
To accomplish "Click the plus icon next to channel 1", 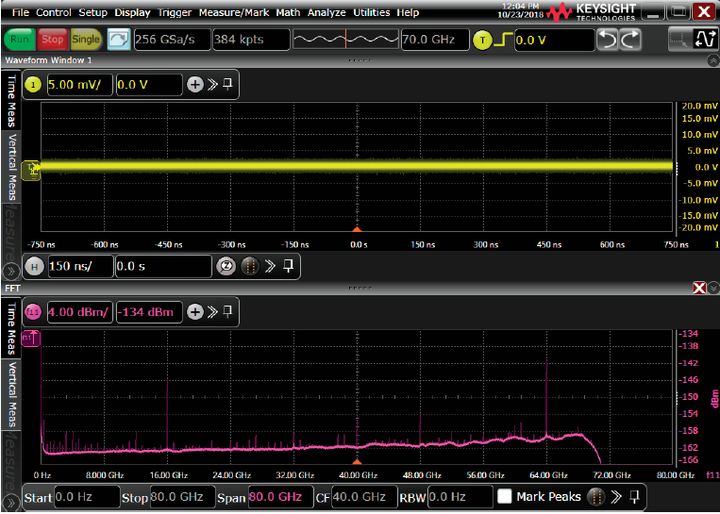I will pyautogui.click(x=195, y=85).
